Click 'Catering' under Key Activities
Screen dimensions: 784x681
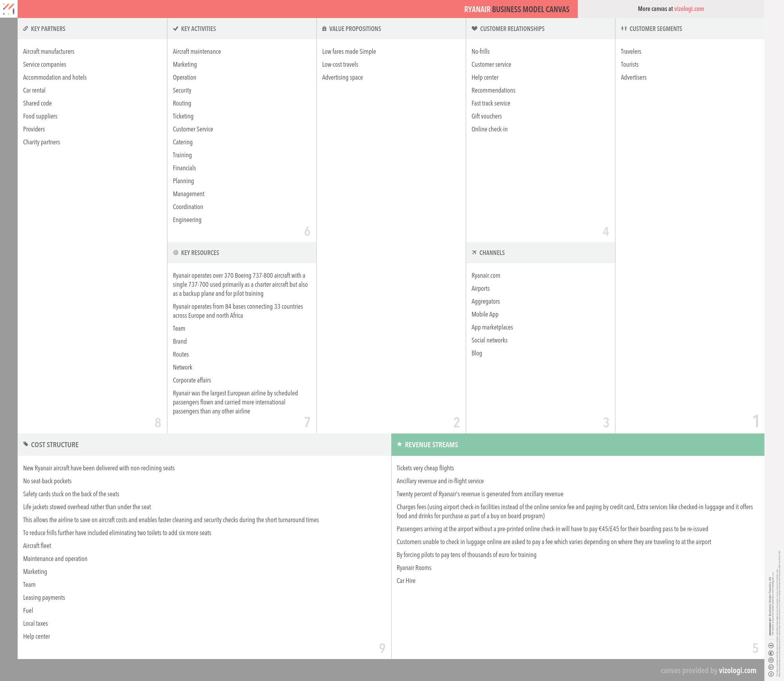pyautogui.click(x=183, y=142)
